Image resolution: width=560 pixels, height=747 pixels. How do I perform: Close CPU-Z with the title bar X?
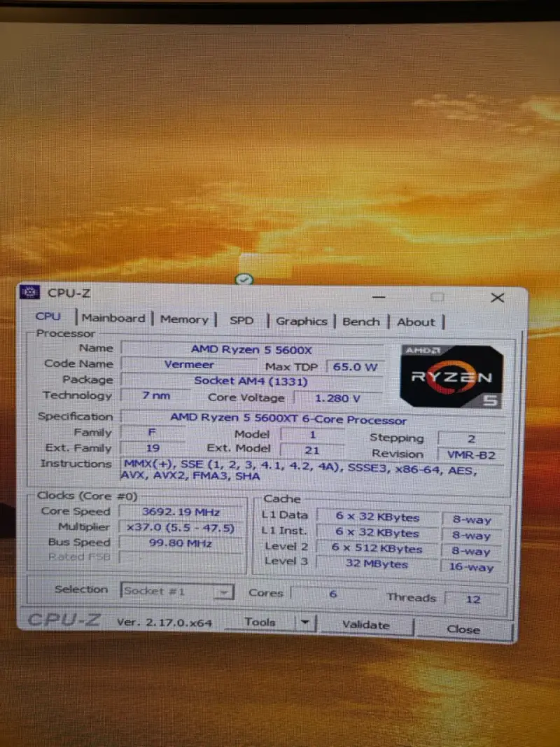point(497,298)
